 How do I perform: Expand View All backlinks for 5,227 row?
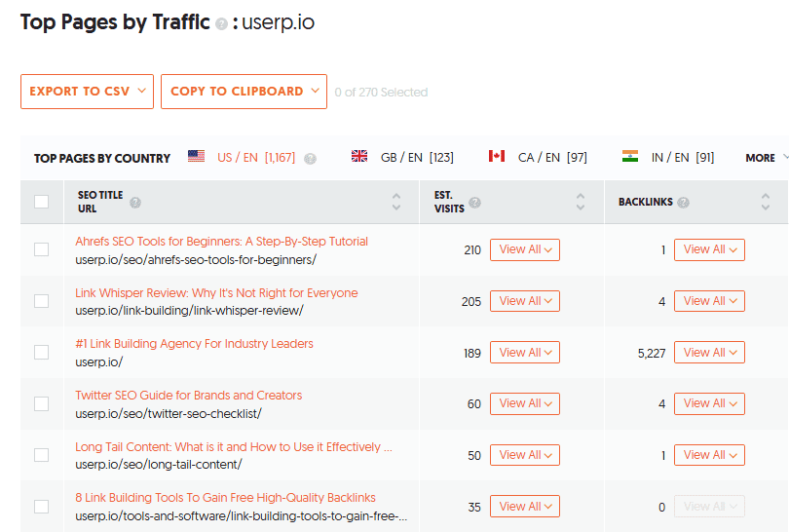click(709, 353)
